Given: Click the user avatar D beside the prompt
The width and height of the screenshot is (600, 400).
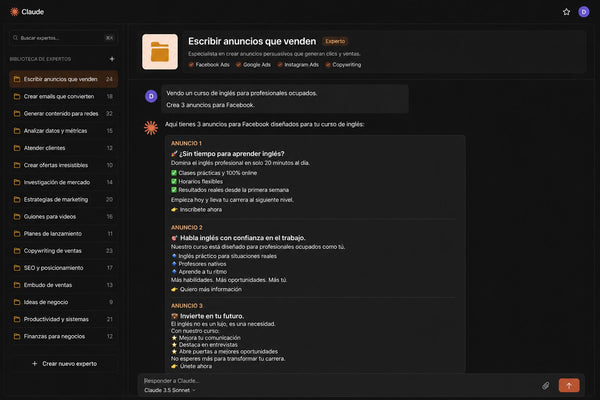Looking at the screenshot, I should tap(151, 96).
